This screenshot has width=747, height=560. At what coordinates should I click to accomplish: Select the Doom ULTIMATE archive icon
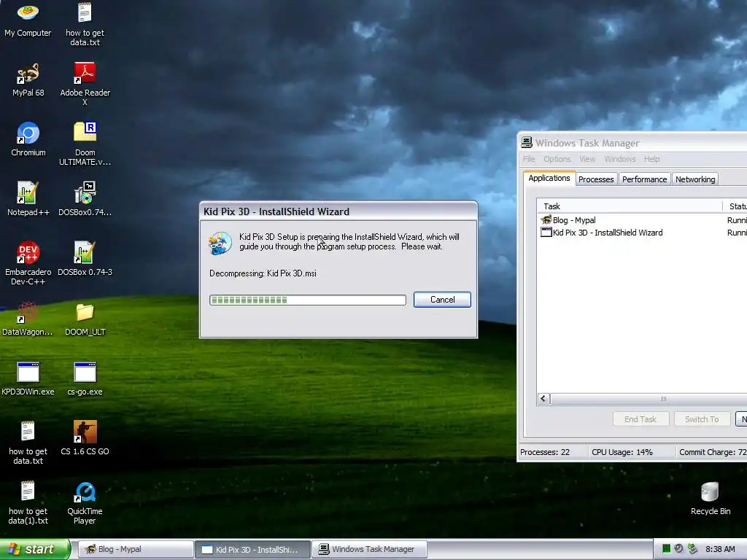coord(85,144)
